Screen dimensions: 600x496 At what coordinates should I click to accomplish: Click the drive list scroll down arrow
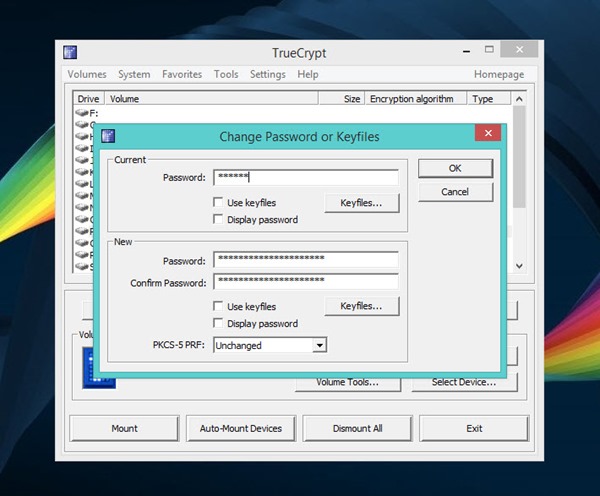point(519,266)
